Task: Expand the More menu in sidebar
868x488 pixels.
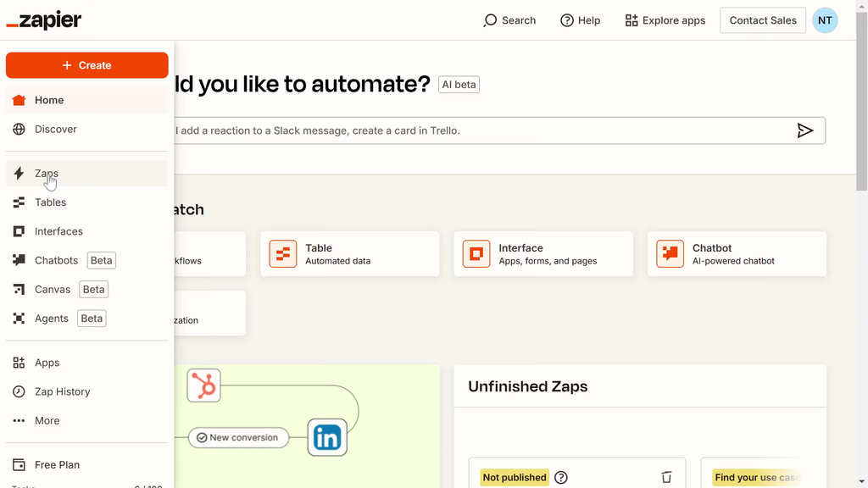Action: 47,420
